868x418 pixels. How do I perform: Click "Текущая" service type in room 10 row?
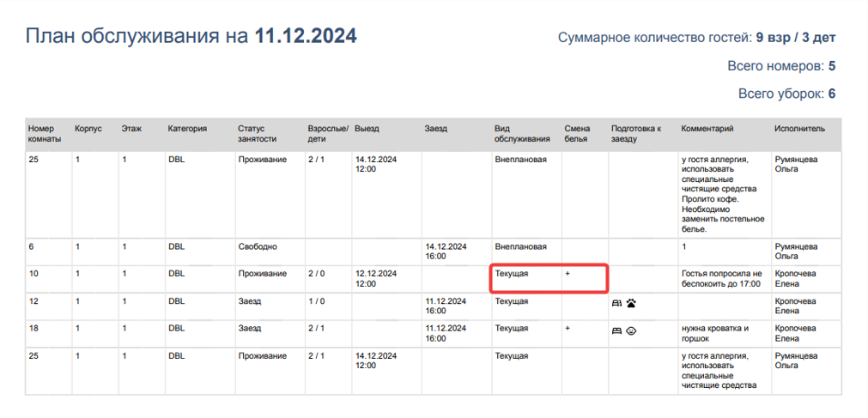[512, 274]
